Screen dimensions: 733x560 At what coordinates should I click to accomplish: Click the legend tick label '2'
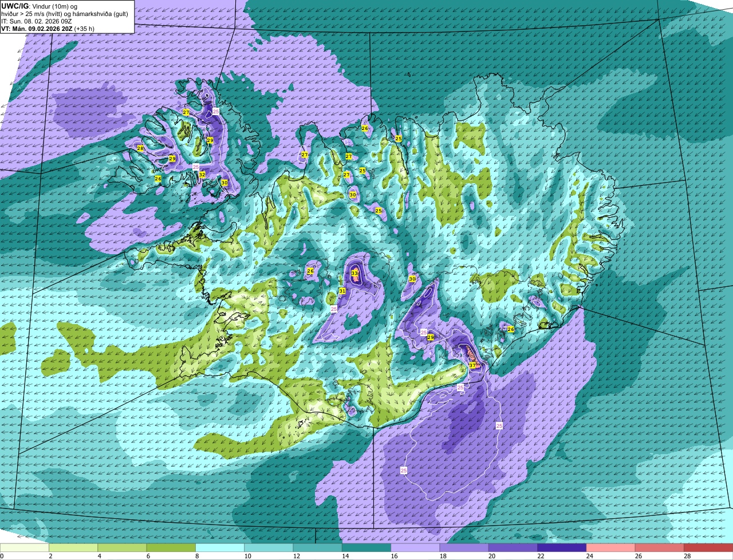[50, 556]
